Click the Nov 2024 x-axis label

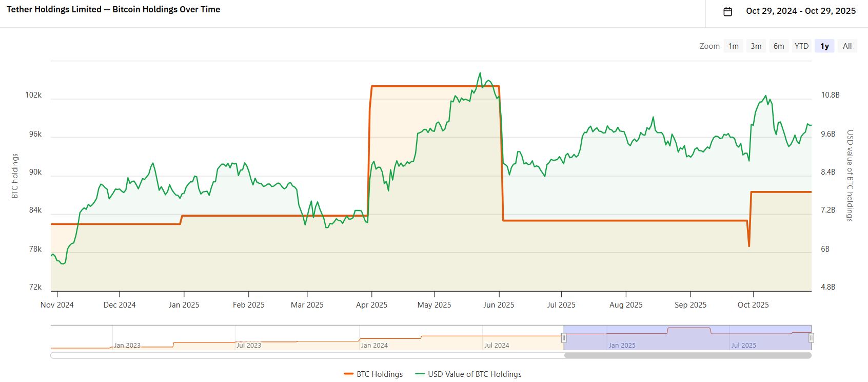(57, 305)
